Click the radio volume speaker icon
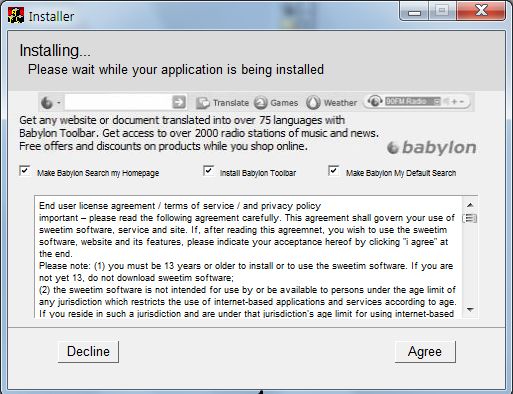 (x=447, y=101)
